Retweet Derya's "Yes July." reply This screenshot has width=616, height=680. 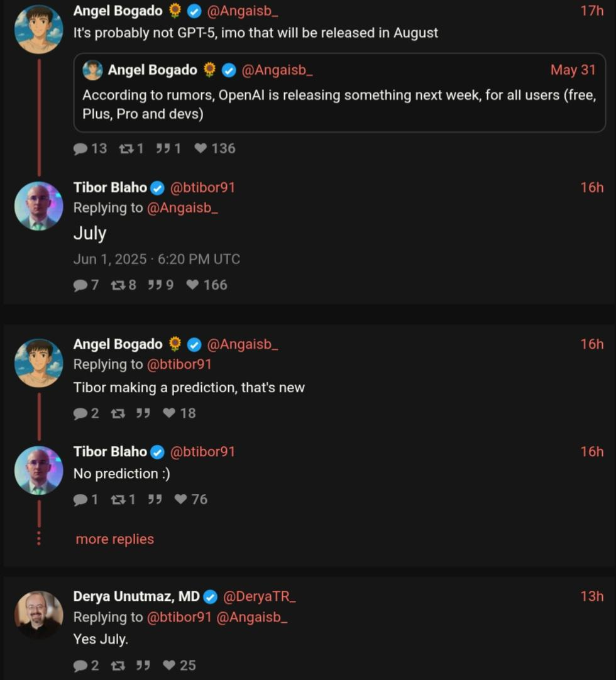pyautogui.click(x=118, y=666)
